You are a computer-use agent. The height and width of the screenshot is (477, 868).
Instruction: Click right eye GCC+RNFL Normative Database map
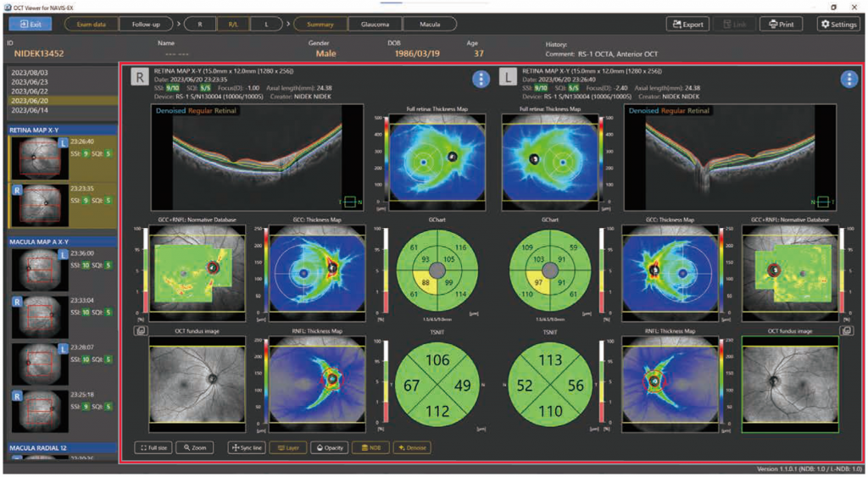click(x=197, y=274)
